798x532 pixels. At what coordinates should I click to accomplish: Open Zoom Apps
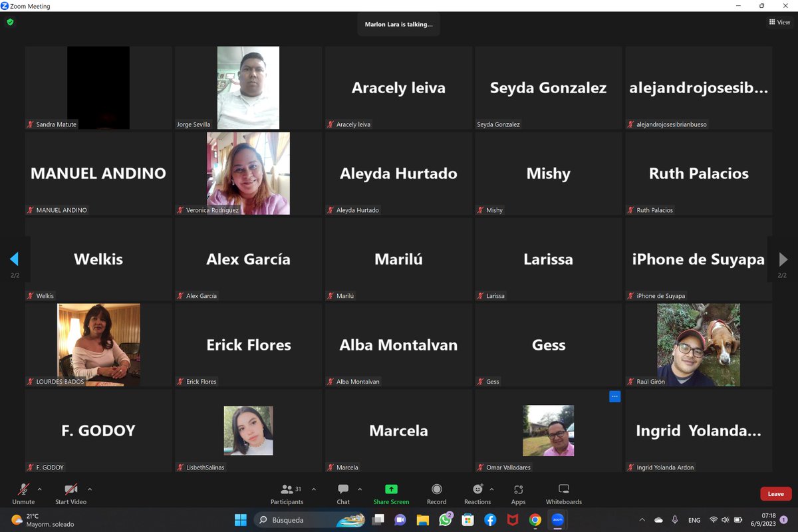[x=518, y=493]
